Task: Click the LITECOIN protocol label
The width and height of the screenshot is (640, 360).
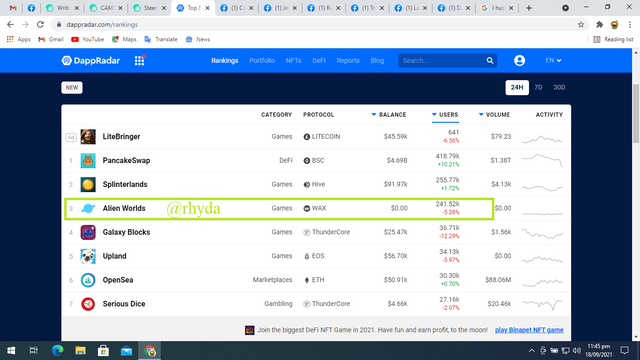Action: pyautogui.click(x=322, y=137)
